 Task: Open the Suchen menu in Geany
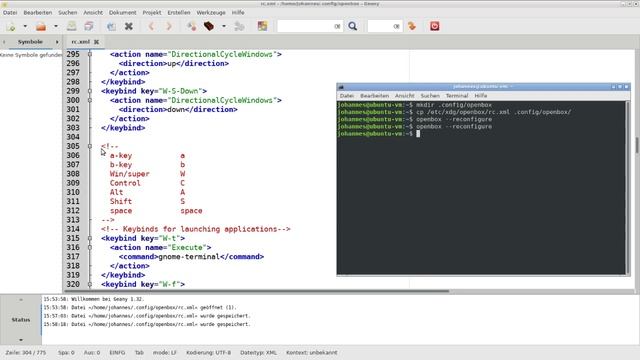click(x=67, y=13)
